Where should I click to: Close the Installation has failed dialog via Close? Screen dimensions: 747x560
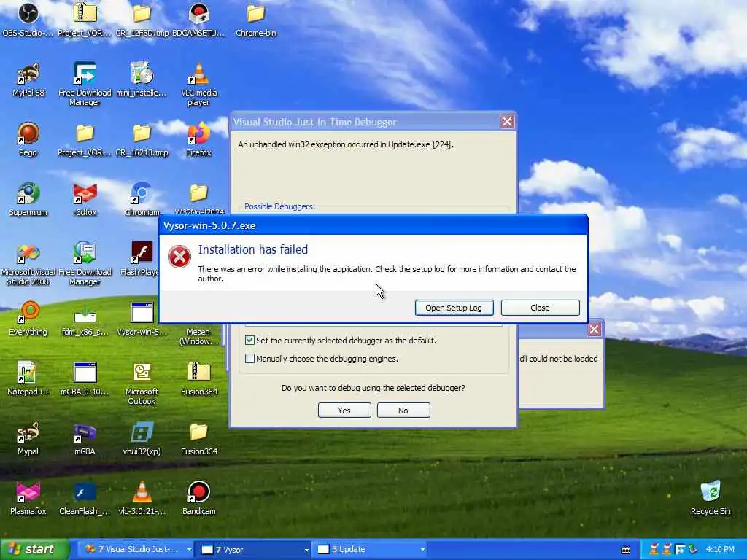pos(540,308)
